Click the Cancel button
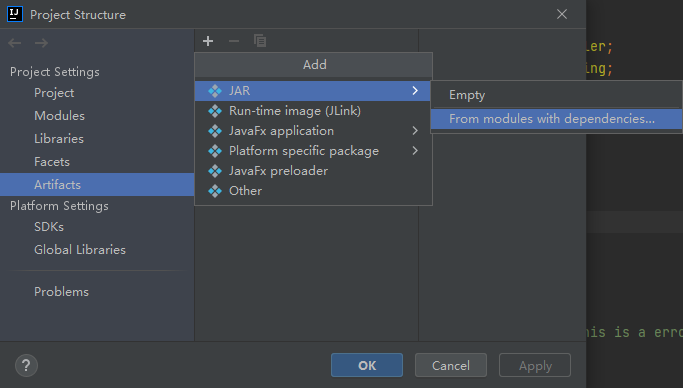Screen dimensions: 683x388 point(451,365)
